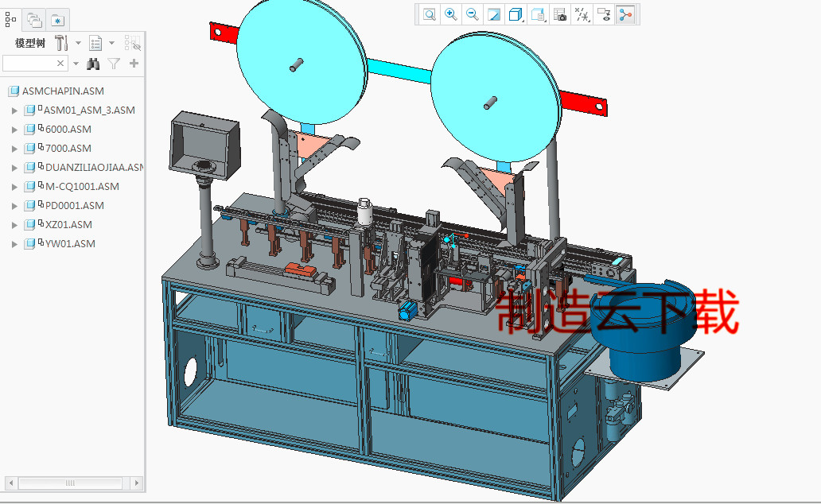Screen dimensions: 821x504
Task: Click the model tree settings hammer icon
Action: click(61, 43)
